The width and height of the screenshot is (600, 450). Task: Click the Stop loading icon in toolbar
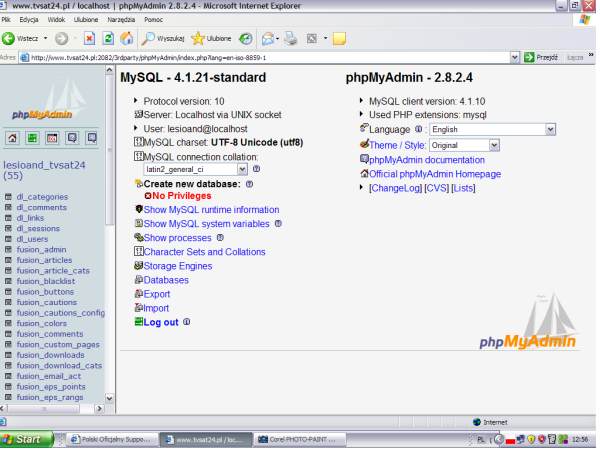[x=90, y=38]
